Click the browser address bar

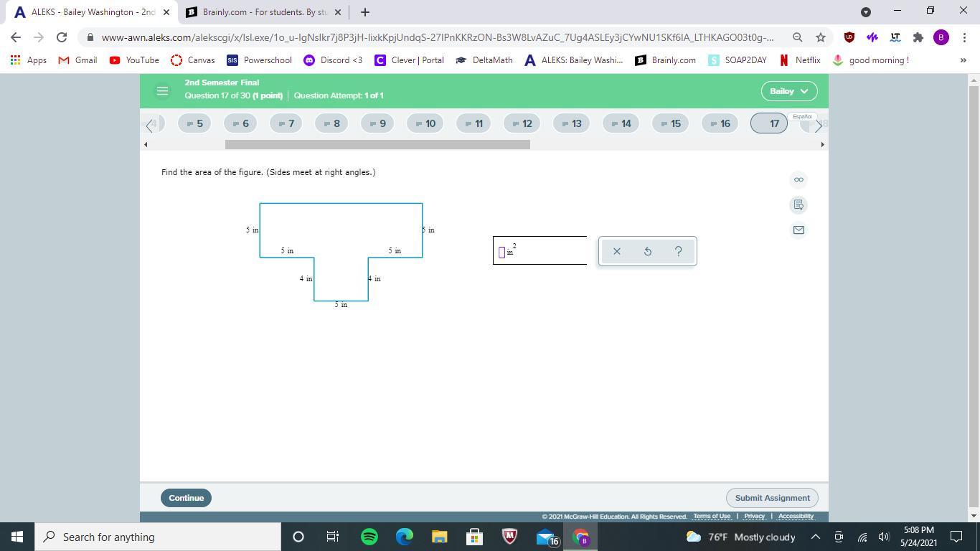click(x=438, y=37)
